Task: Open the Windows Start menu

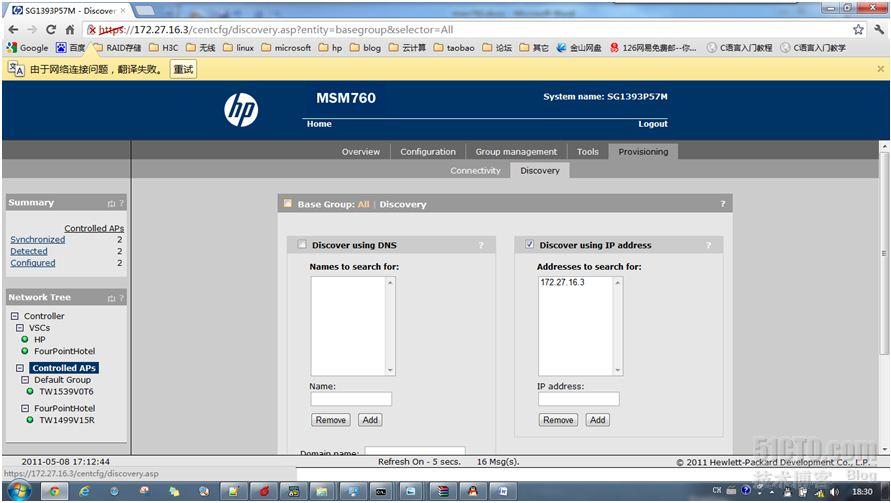Action: [x=19, y=491]
